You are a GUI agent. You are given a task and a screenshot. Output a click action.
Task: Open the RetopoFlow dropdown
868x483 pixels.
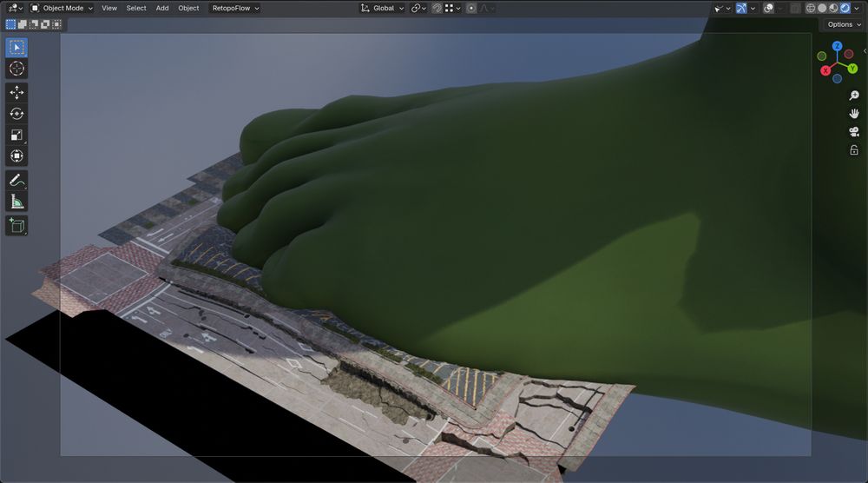(x=236, y=9)
